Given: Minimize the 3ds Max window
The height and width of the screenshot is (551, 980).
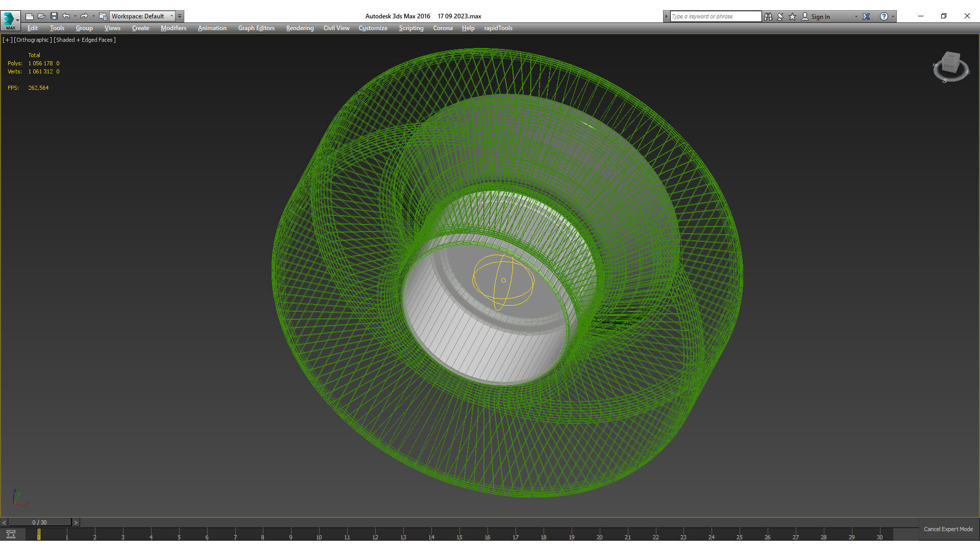Looking at the screenshot, I should (921, 16).
